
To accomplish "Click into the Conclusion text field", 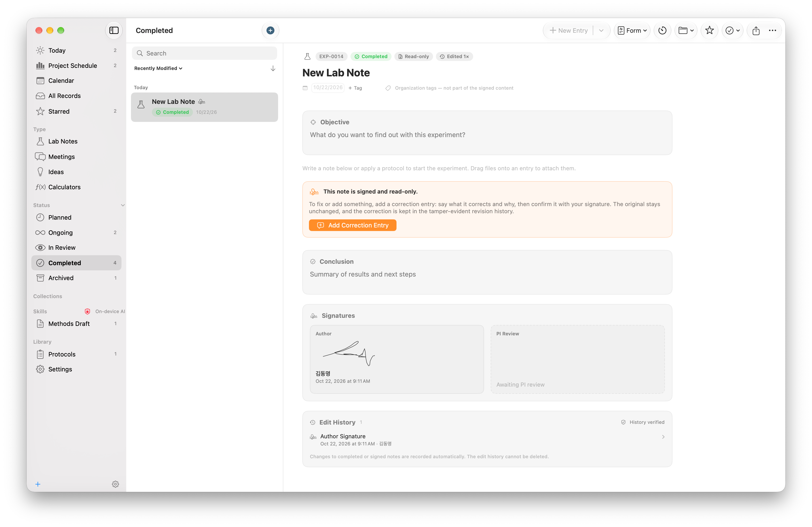I will point(487,275).
